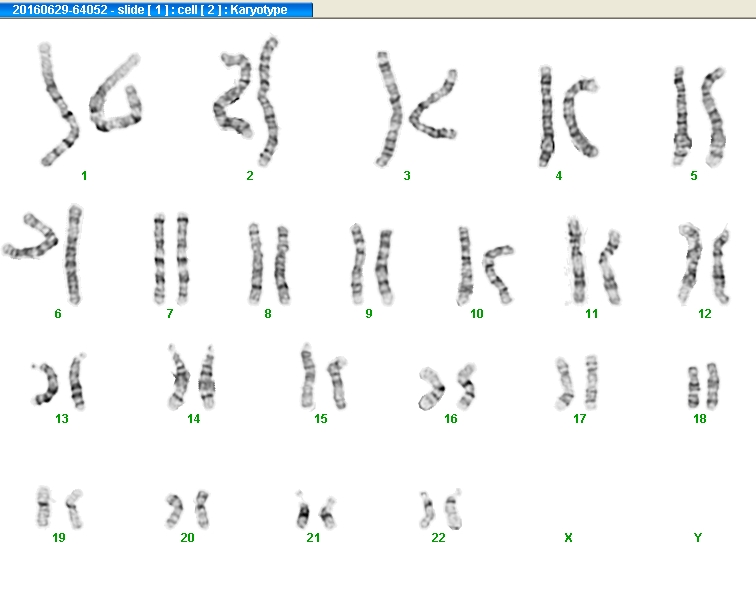756x595 pixels.
Task: Select the right chromosome above label 22
Action: click(x=453, y=510)
